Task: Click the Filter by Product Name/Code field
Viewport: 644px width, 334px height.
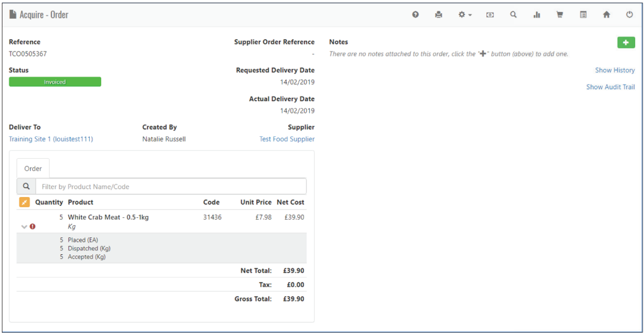Action: pos(171,186)
